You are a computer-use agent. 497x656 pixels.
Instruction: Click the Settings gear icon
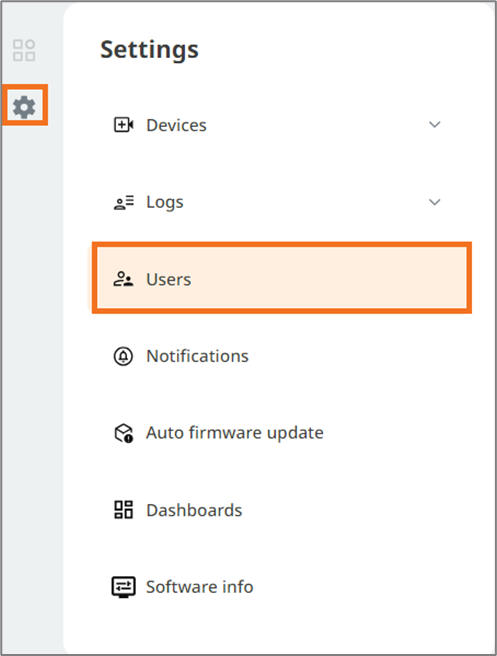coord(24,107)
